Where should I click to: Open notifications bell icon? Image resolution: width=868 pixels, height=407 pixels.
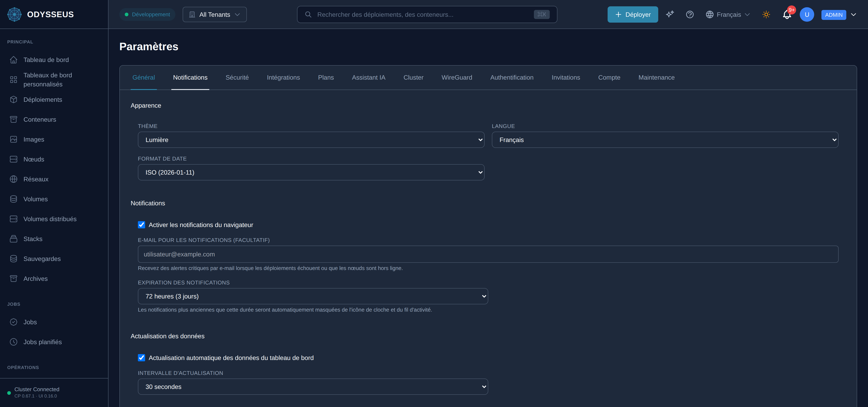click(787, 14)
